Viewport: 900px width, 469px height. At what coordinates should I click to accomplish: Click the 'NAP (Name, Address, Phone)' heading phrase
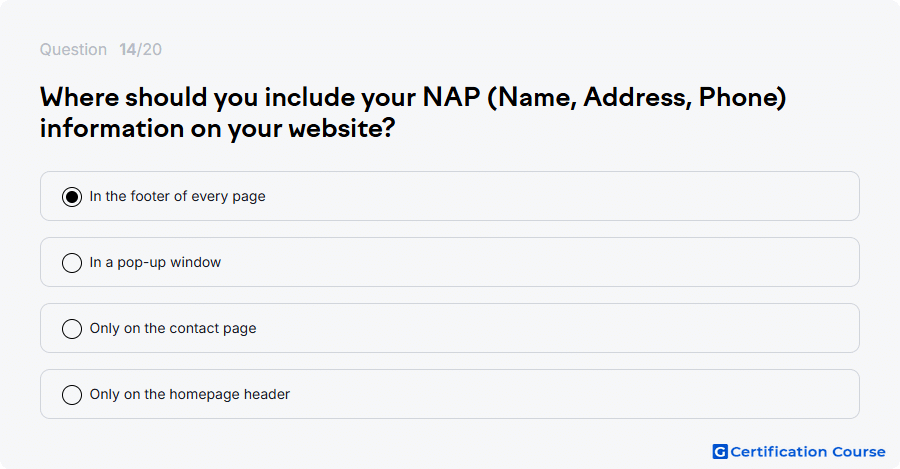click(604, 98)
